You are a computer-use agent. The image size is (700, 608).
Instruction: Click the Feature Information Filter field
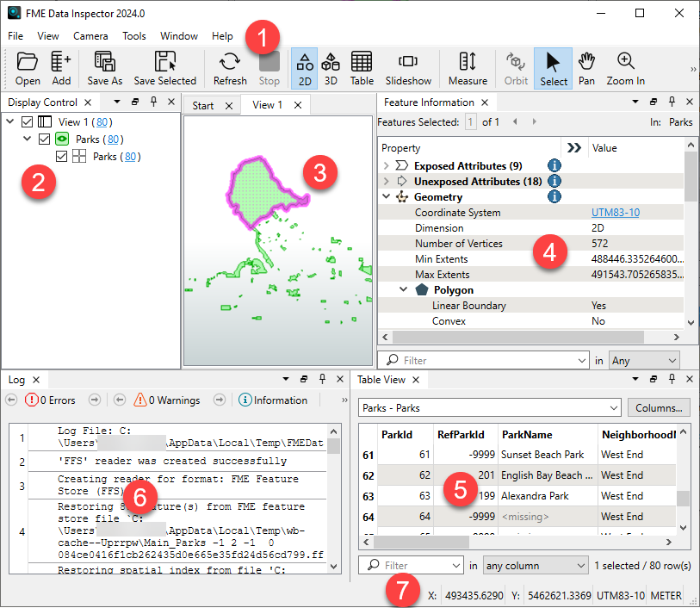[x=482, y=360]
